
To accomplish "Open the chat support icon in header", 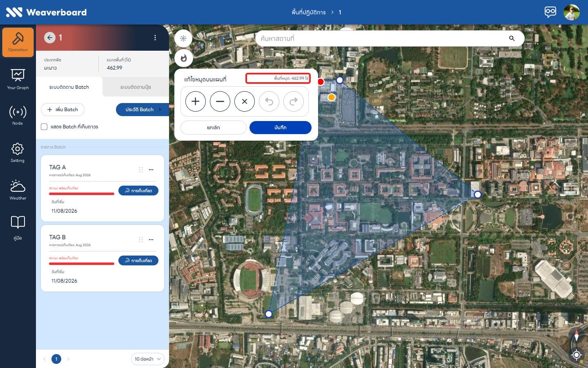I will [x=550, y=12].
